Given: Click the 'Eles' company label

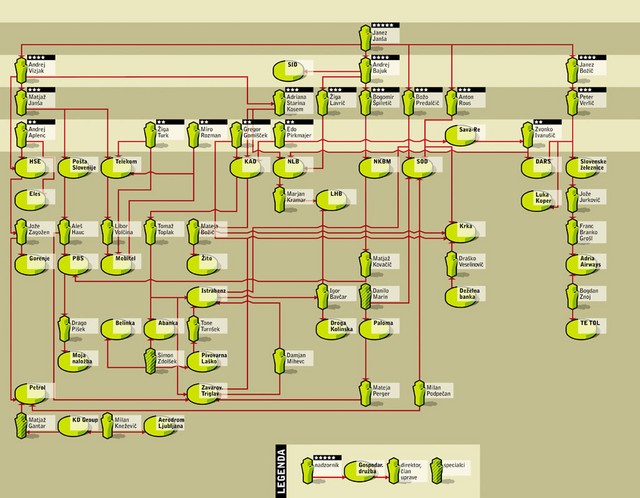Looking at the screenshot, I should click(35, 194).
